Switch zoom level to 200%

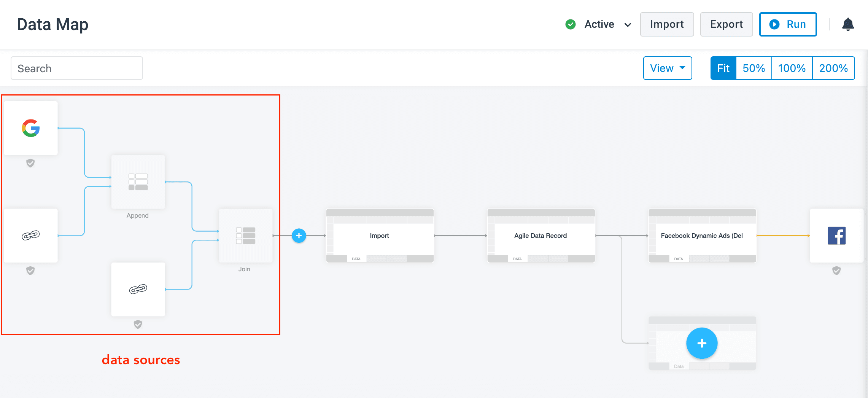click(x=833, y=68)
